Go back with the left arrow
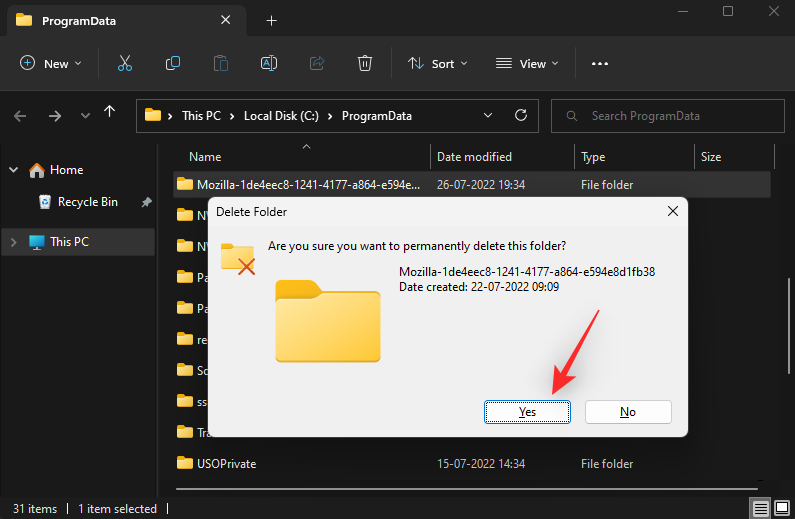Image resolution: width=795 pixels, height=519 pixels. tap(20, 116)
